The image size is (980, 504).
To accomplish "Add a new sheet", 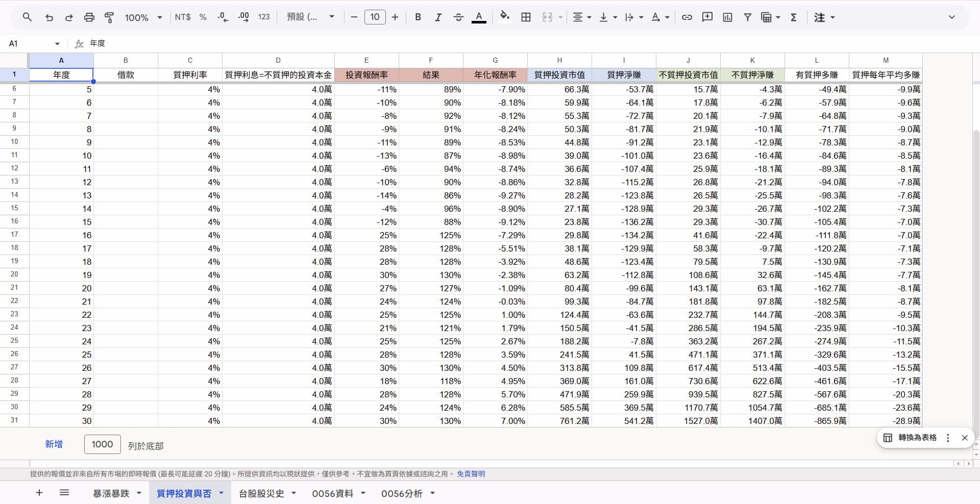I will pyautogui.click(x=39, y=493).
